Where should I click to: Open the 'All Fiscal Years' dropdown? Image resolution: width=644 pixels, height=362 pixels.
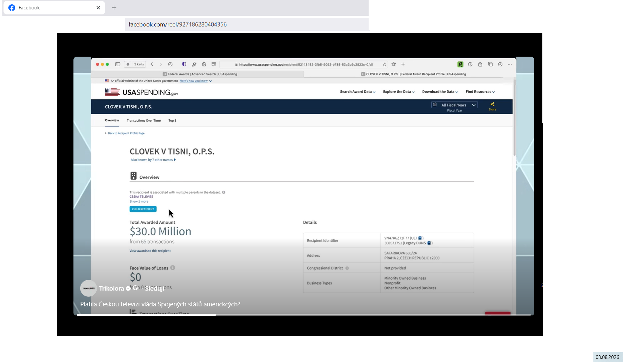point(454,105)
